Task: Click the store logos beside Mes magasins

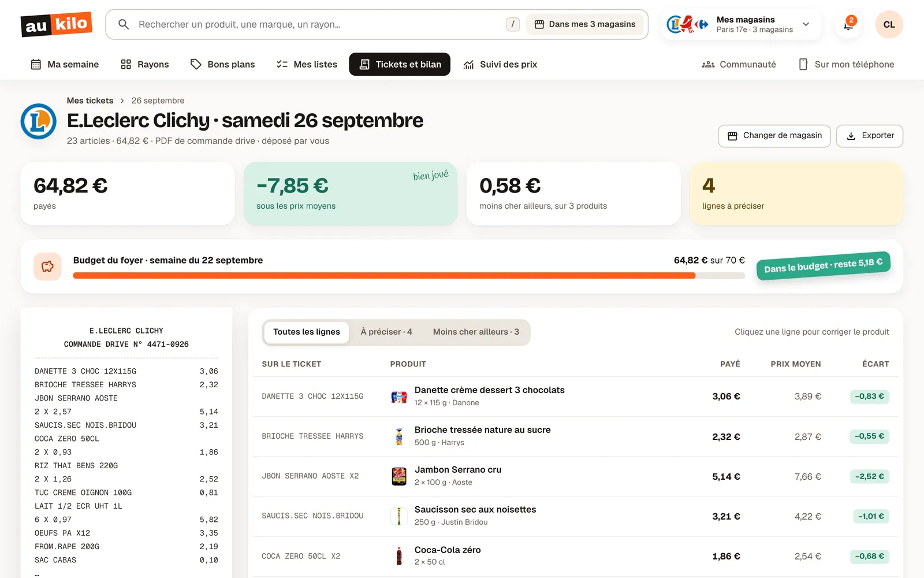Action: 687,24
